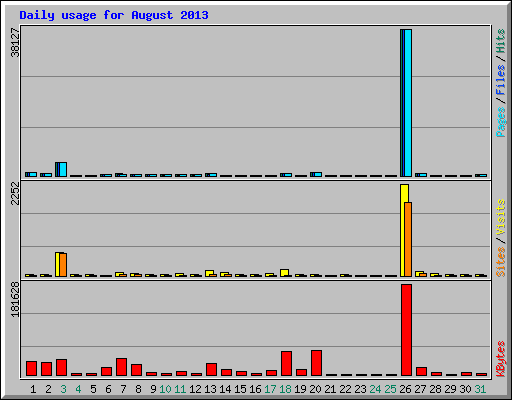Select the red KBytes bar for day 18
Screen dimensions: 512x400
(286, 363)
